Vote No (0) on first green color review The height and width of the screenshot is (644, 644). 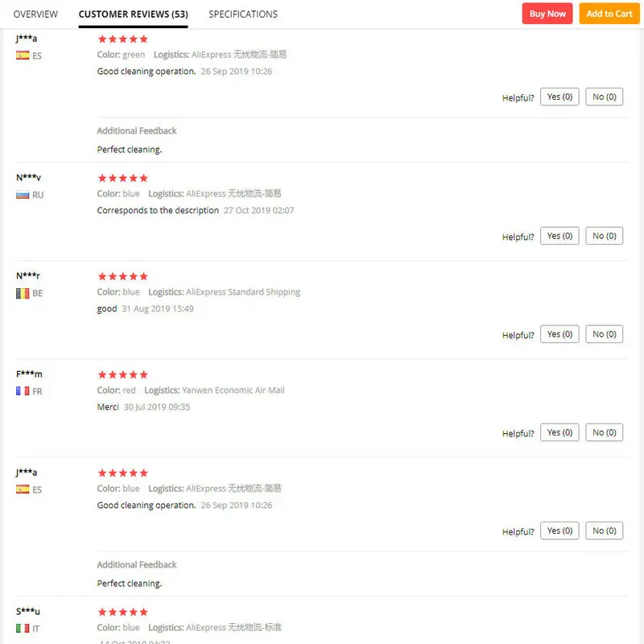click(605, 97)
